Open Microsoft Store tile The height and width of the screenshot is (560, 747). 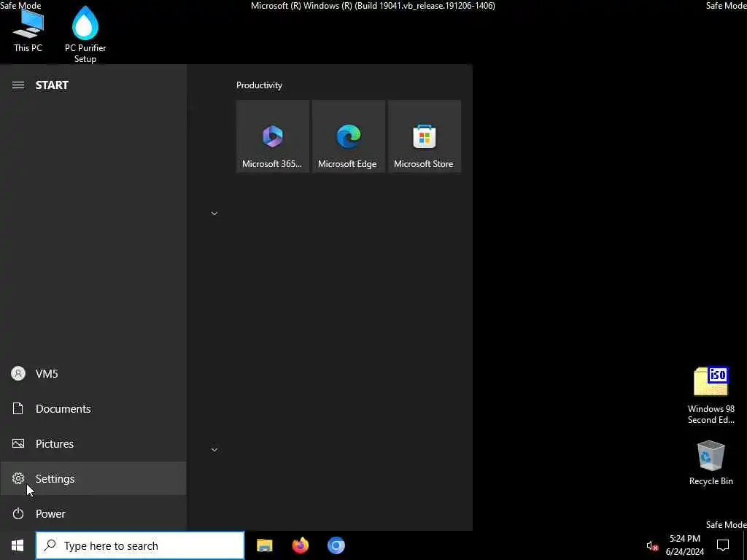(x=424, y=136)
